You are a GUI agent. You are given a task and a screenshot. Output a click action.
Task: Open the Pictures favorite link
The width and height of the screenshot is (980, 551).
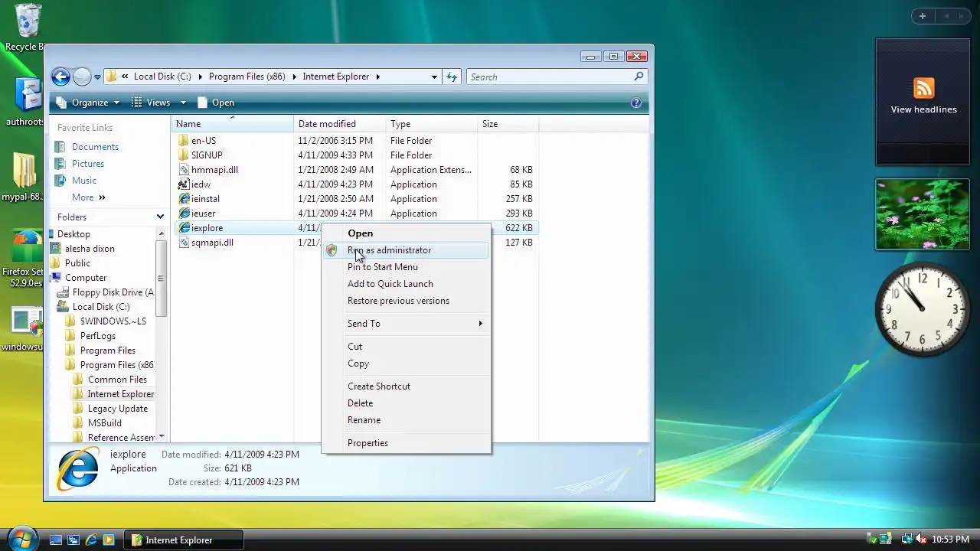click(x=87, y=164)
